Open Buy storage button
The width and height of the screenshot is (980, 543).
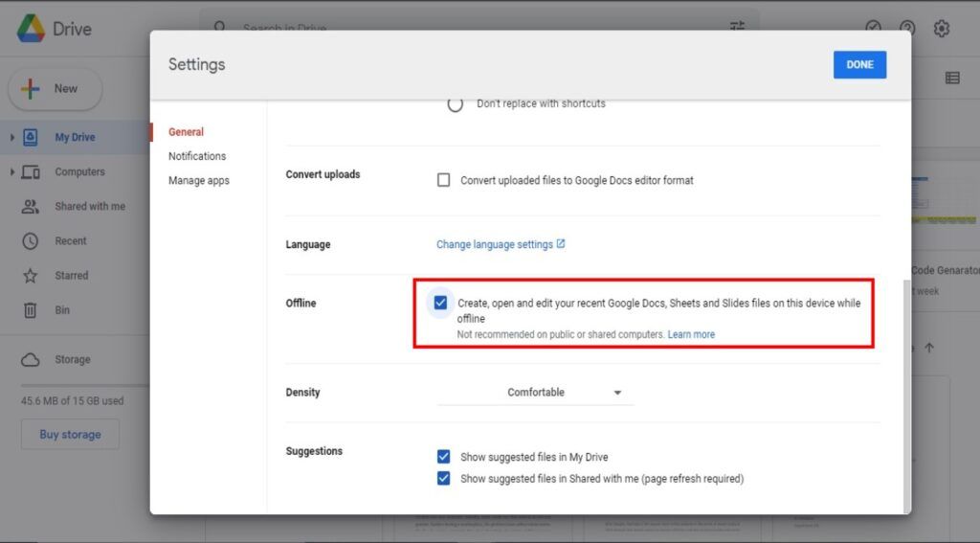pyautogui.click(x=70, y=434)
